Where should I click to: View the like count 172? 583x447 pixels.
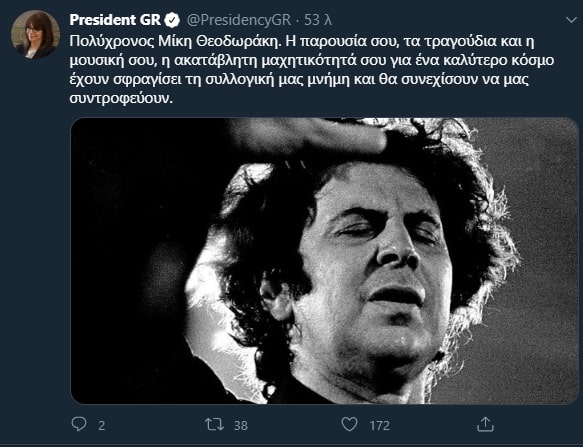(x=380, y=425)
